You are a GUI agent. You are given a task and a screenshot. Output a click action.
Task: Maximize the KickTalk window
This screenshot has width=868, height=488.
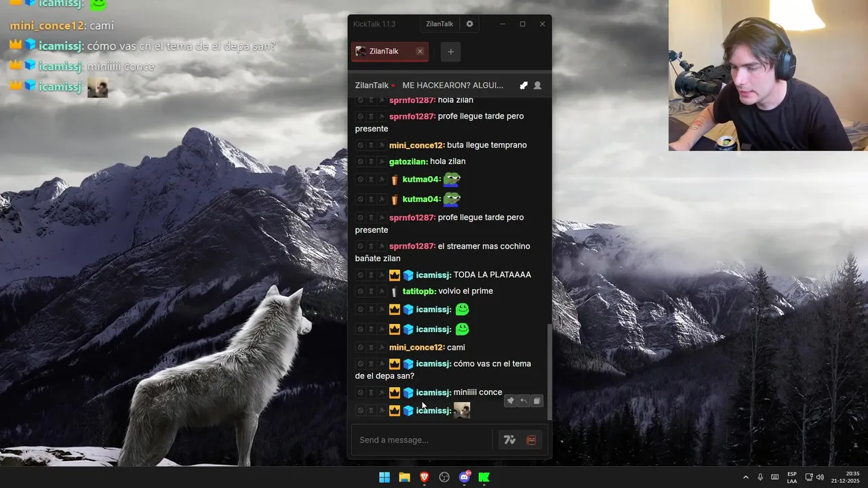coord(522,24)
